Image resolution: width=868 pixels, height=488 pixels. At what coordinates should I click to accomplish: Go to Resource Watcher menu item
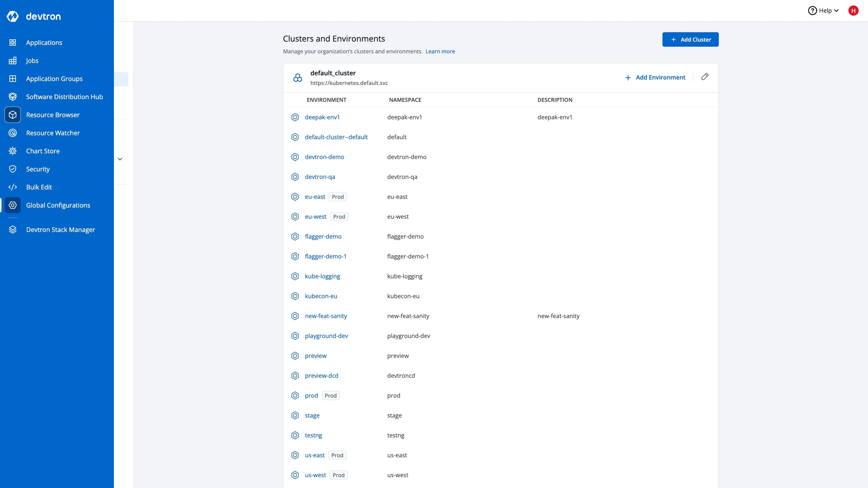click(53, 133)
